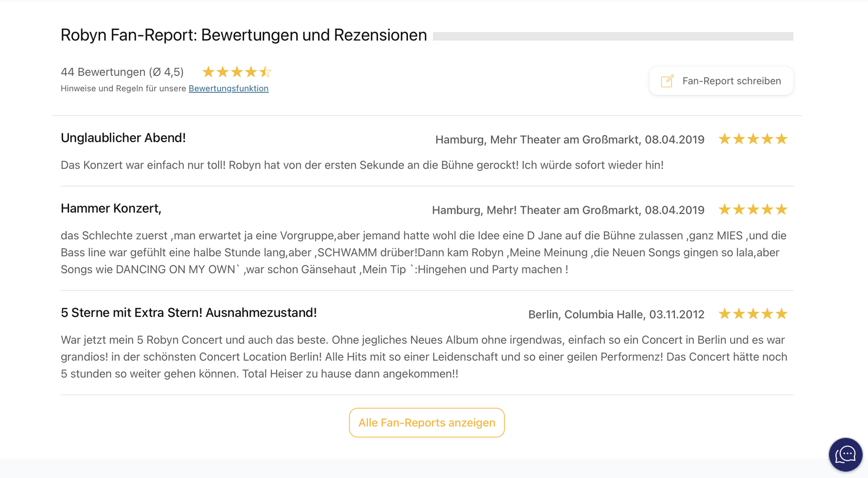Open the Bewertungsfunktion link
The image size is (868, 478).
pos(228,88)
